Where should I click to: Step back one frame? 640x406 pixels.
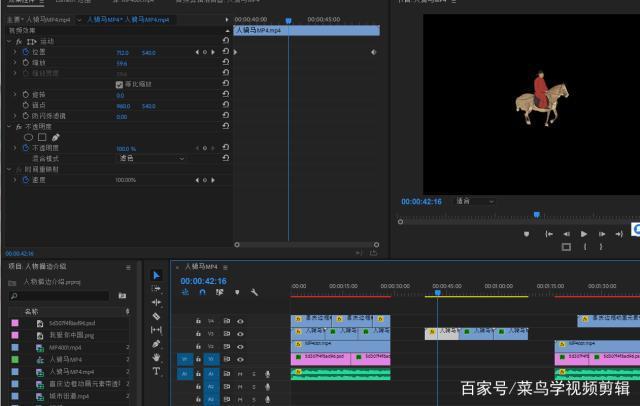(567, 234)
